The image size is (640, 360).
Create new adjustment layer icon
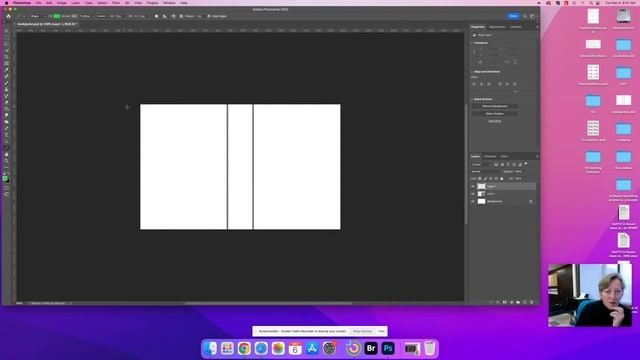coord(511,302)
